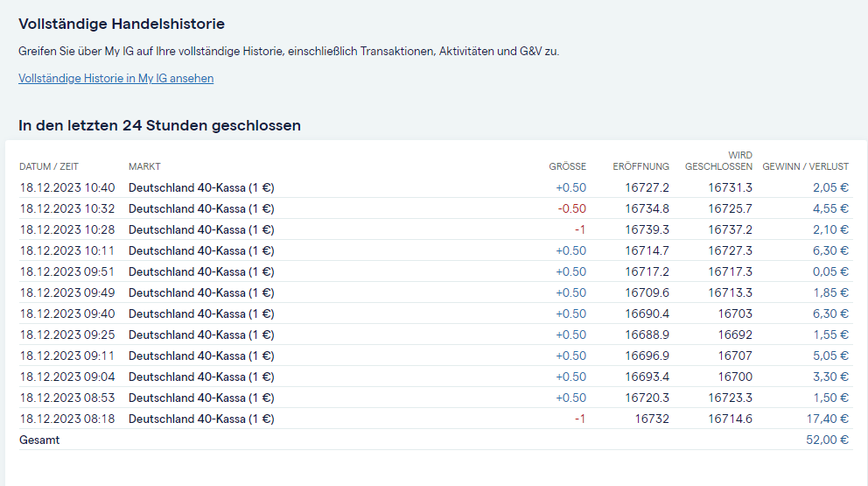Image resolution: width=868 pixels, height=486 pixels.
Task: Click the closing price 16723.3
Action: (x=730, y=398)
